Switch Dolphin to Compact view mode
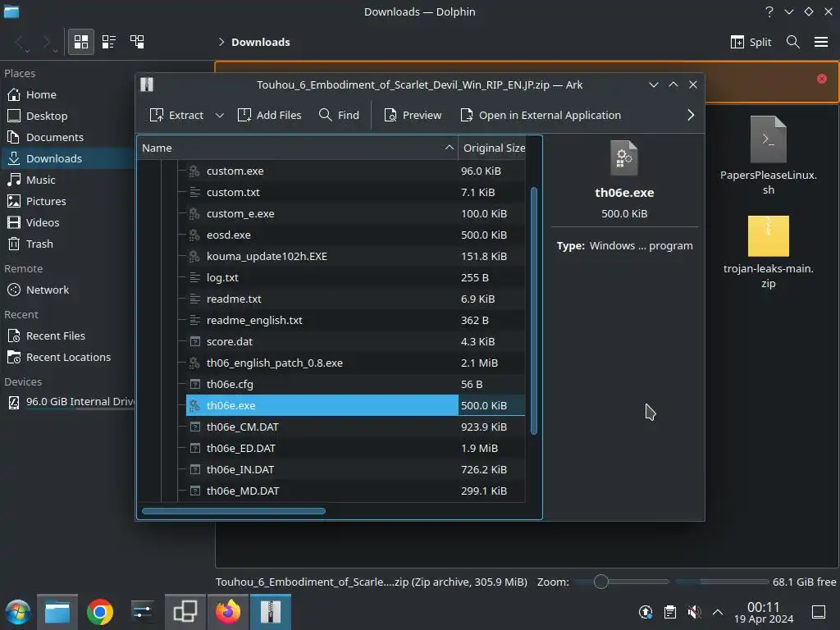 (x=109, y=42)
